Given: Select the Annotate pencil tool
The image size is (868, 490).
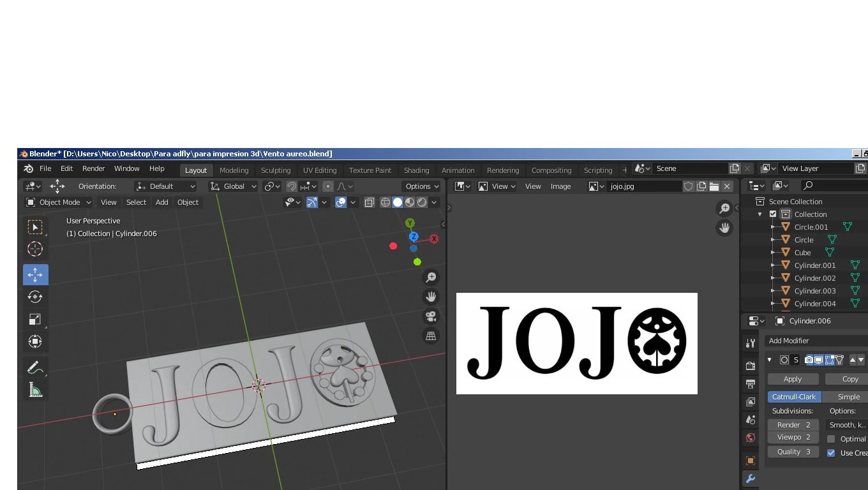Looking at the screenshot, I should click(35, 367).
